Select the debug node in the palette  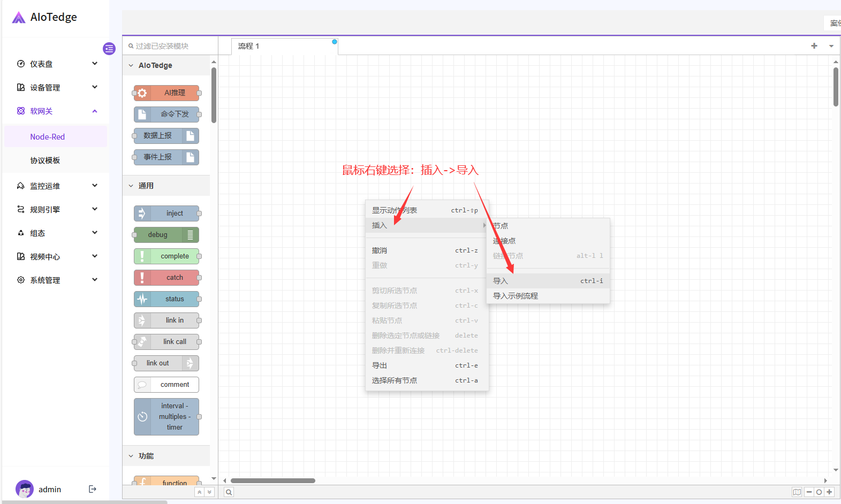(166, 235)
